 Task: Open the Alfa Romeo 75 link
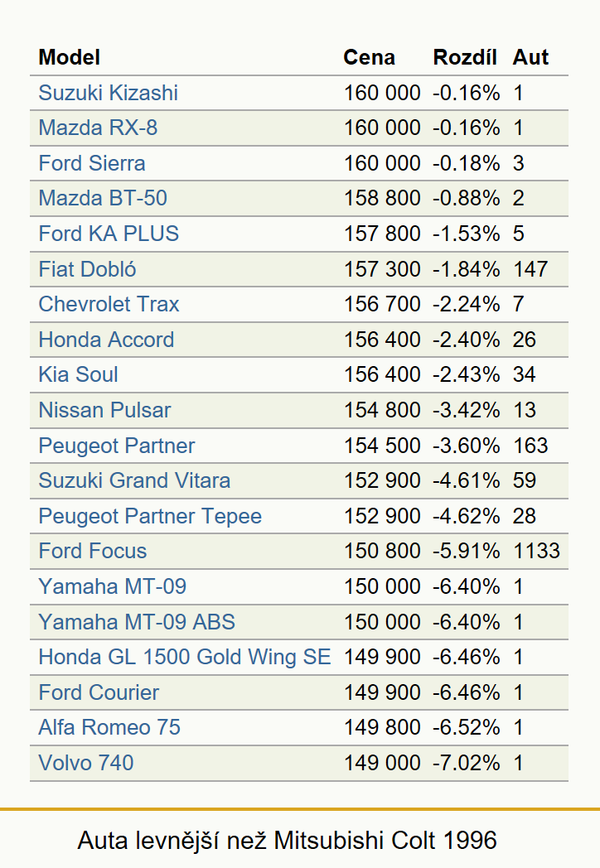[x=109, y=727]
